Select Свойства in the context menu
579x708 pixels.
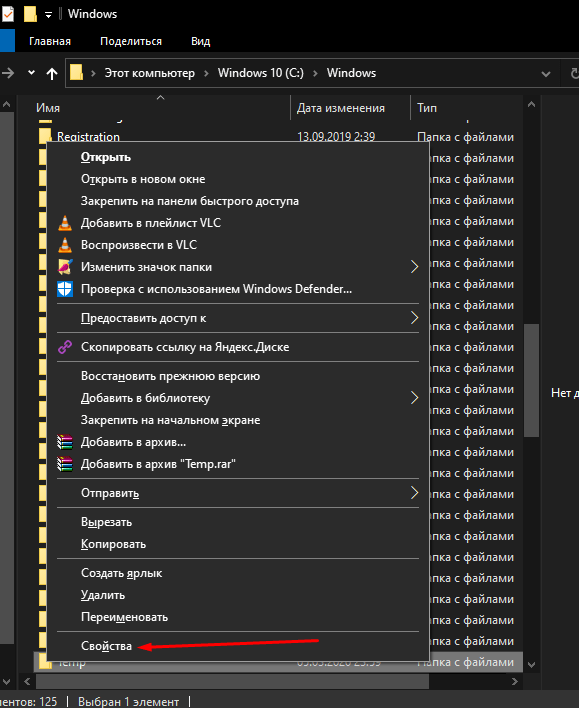pos(106,646)
